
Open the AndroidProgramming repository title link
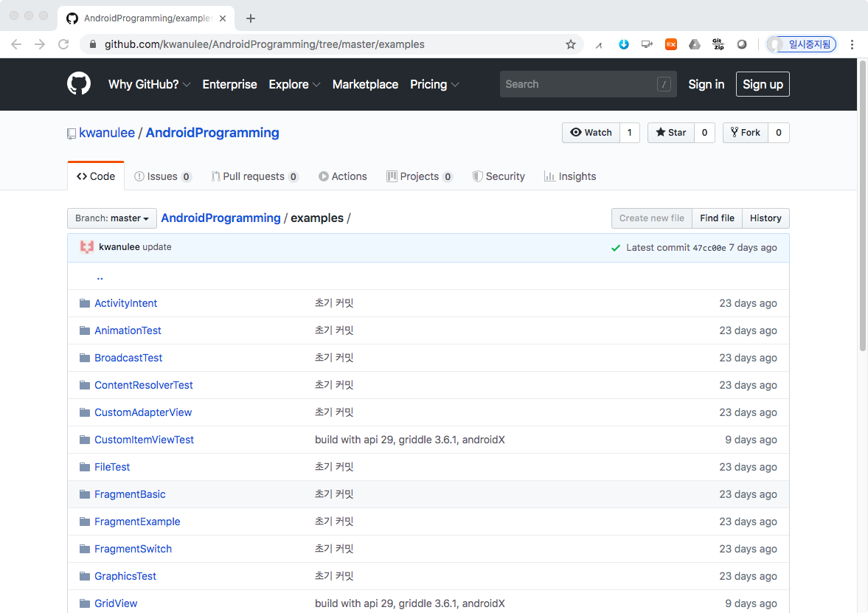(212, 133)
